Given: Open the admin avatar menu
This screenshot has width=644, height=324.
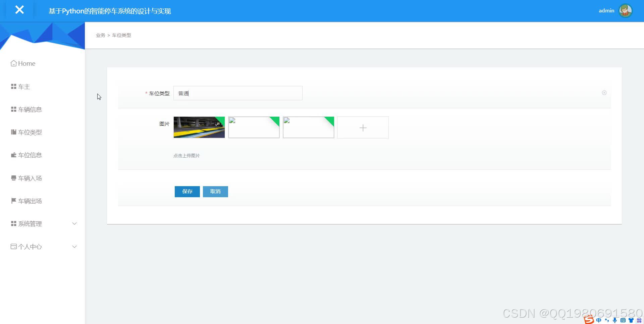Looking at the screenshot, I should [x=626, y=11].
